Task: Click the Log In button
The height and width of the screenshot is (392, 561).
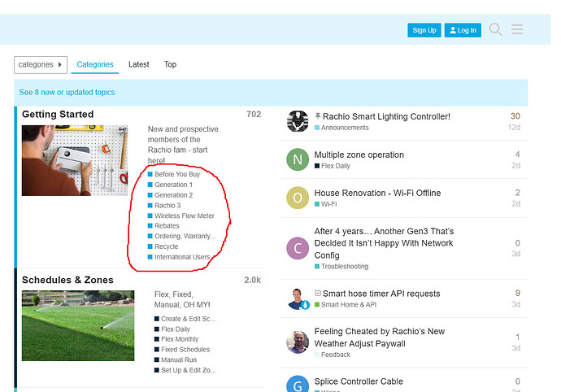Action: [463, 30]
